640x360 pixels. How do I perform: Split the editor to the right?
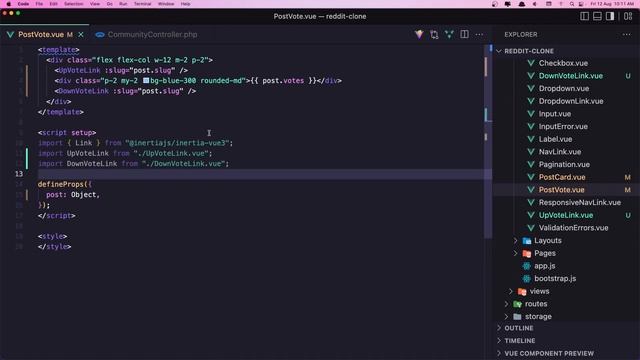(x=464, y=35)
